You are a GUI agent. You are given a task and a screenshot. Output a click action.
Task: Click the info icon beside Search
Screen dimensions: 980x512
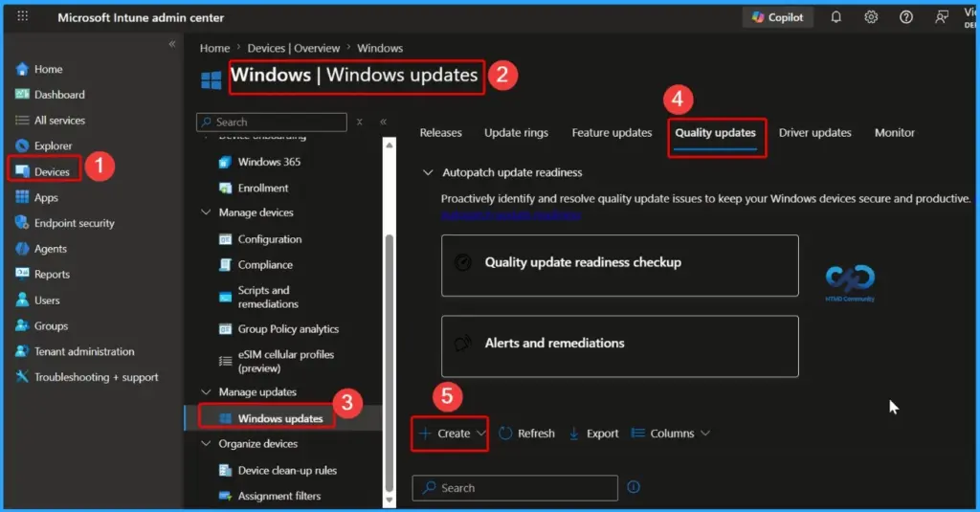pyautogui.click(x=634, y=487)
